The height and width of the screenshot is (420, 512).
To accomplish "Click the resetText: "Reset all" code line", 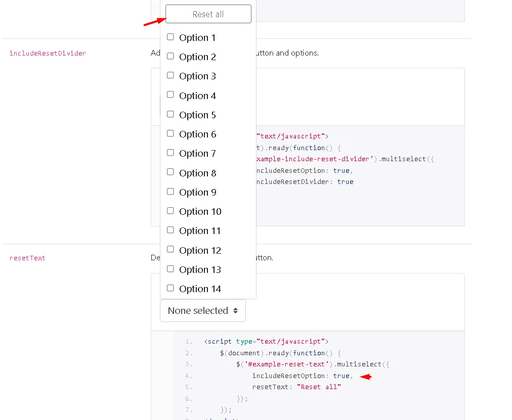I will point(296,387).
